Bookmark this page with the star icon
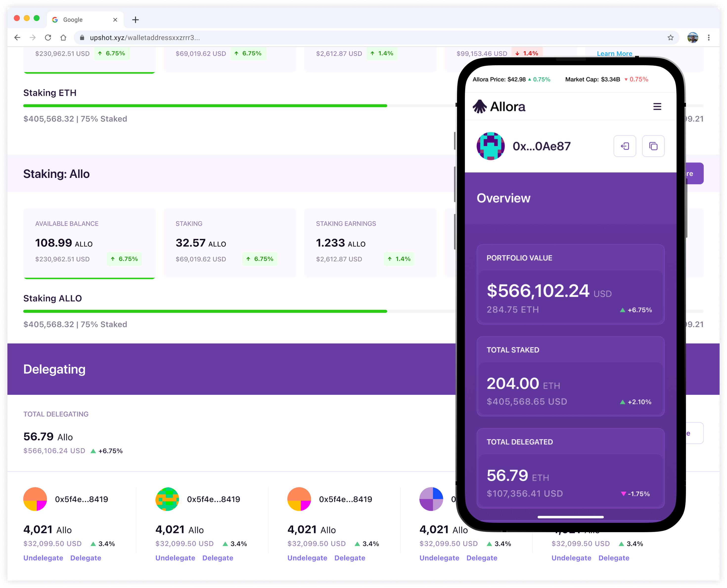 pos(670,38)
